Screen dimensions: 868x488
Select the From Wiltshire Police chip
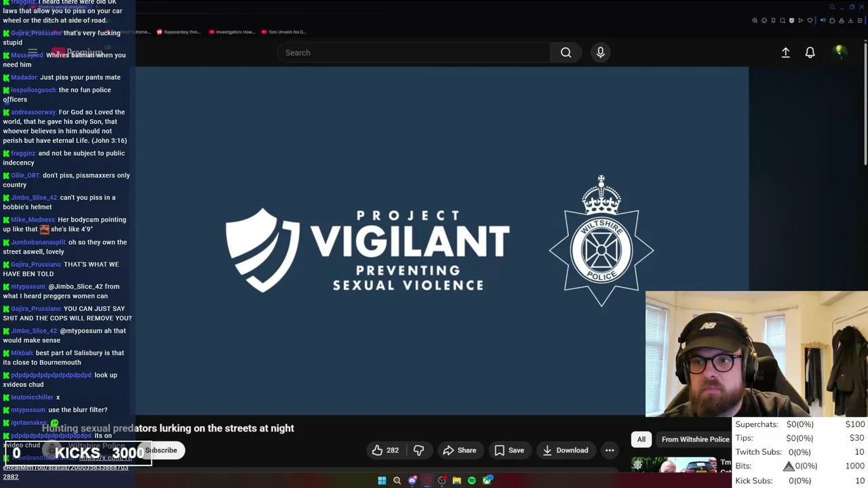(x=695, y=439)
